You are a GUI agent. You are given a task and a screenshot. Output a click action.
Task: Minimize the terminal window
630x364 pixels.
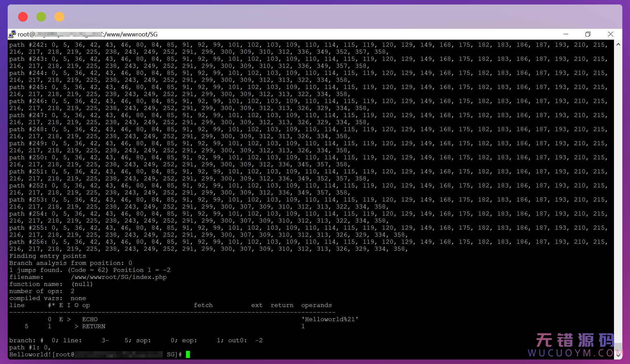coord(566,34)
